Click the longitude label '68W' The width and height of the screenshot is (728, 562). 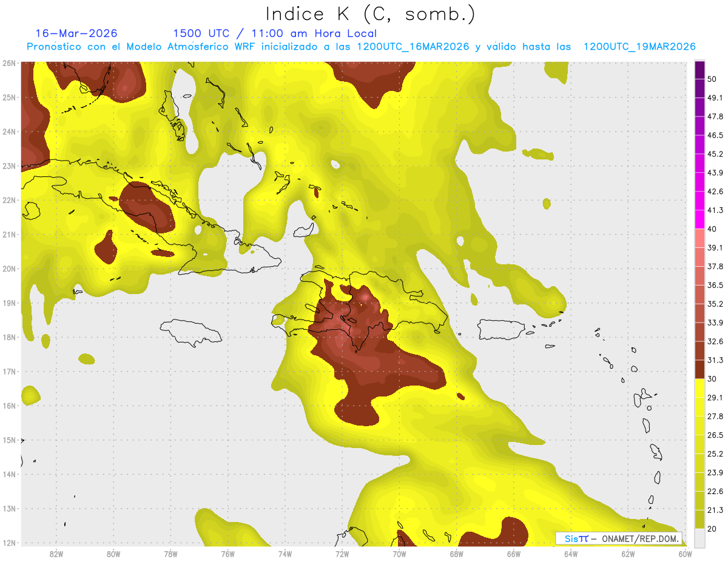[457, 554]
